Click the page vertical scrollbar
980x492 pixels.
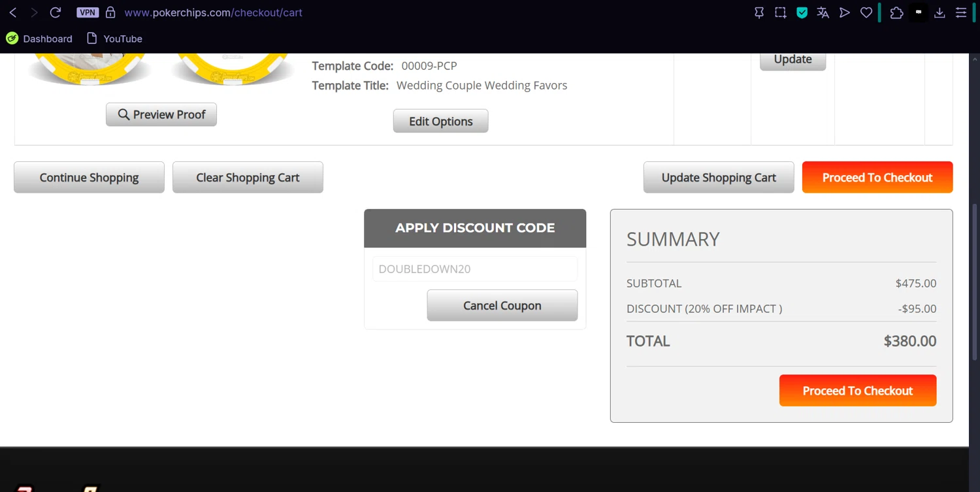pyautogui.click(x=975, y=281)
